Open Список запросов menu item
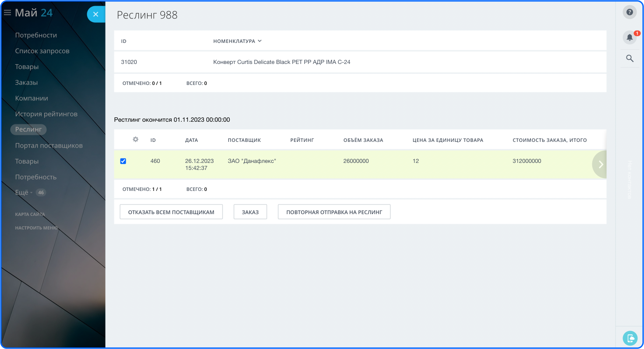 point(42,51)
